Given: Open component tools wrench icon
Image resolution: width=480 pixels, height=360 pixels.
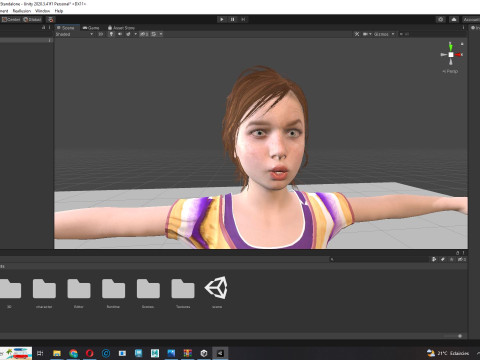Looking at the screenshot, I should 357,34.
